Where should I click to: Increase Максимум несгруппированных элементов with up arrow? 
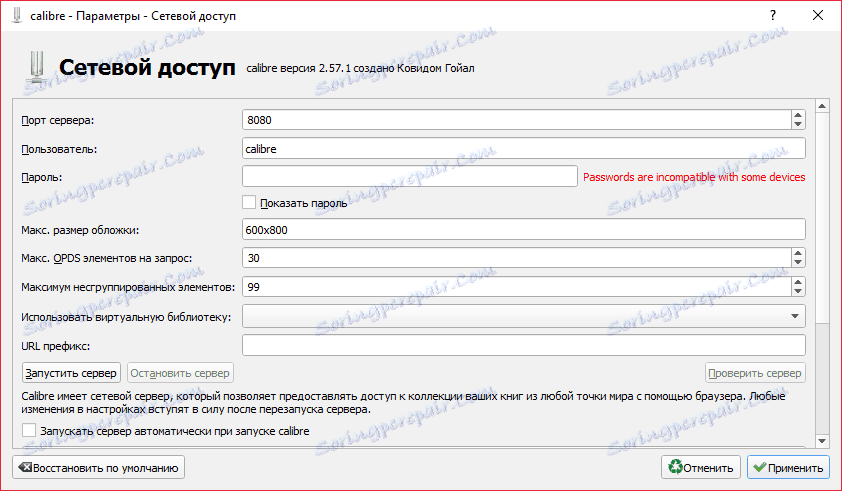(798, 282)
